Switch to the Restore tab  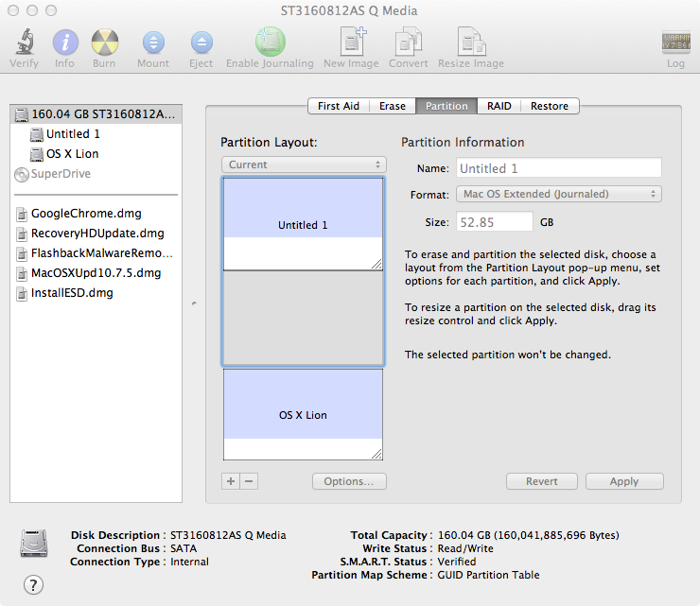click(549, 106)
